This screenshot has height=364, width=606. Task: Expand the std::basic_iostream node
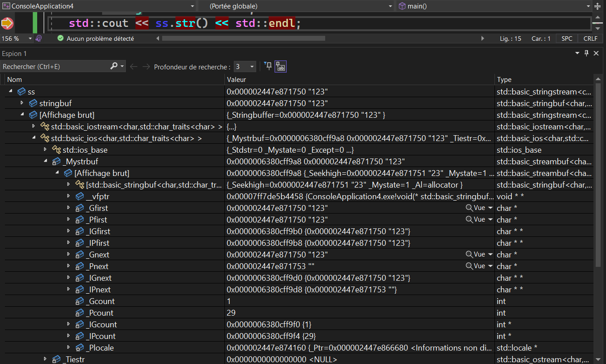[34, 126]
